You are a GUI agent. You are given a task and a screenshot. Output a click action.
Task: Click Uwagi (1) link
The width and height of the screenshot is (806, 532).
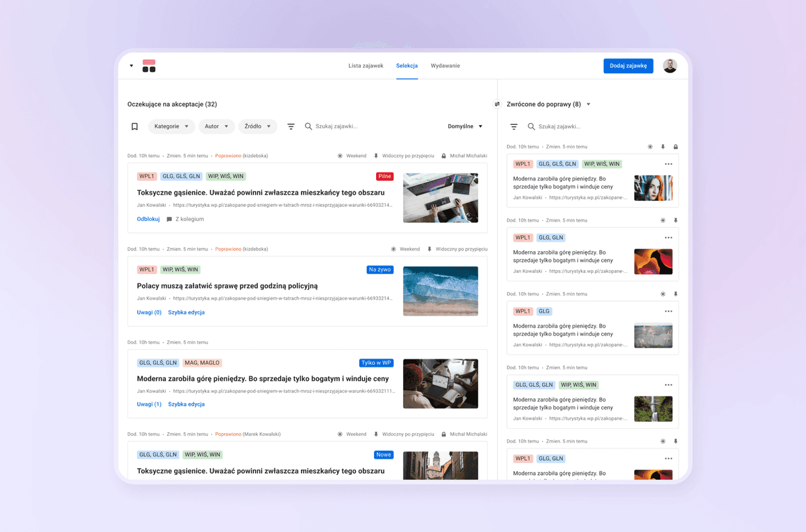[149, 404]
